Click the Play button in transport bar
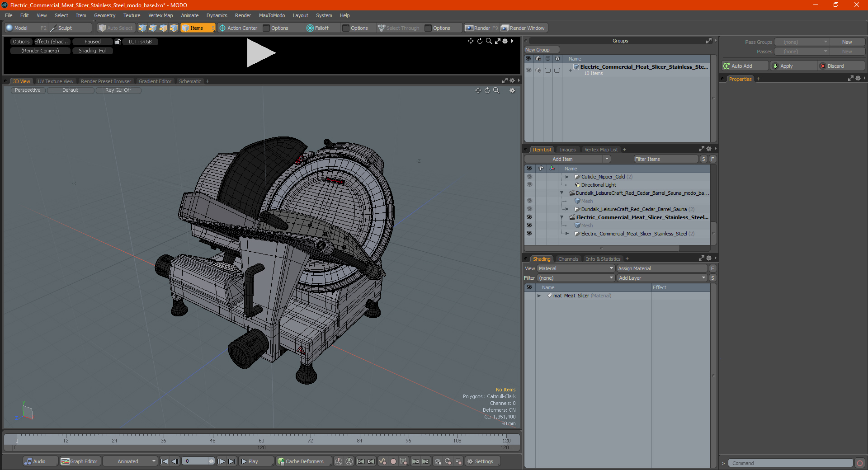The width and height of the screenshot is (868, 470). click(256, 461)
